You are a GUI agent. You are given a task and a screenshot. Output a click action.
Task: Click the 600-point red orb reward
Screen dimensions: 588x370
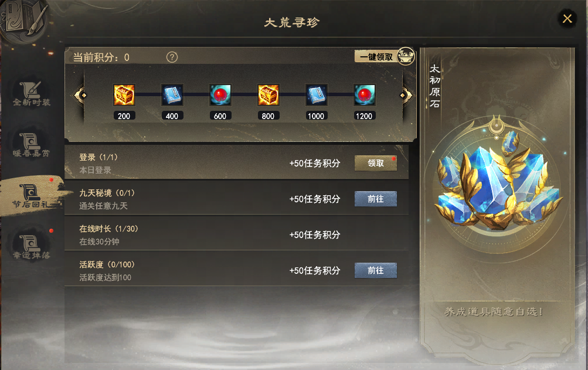point(220,95)
